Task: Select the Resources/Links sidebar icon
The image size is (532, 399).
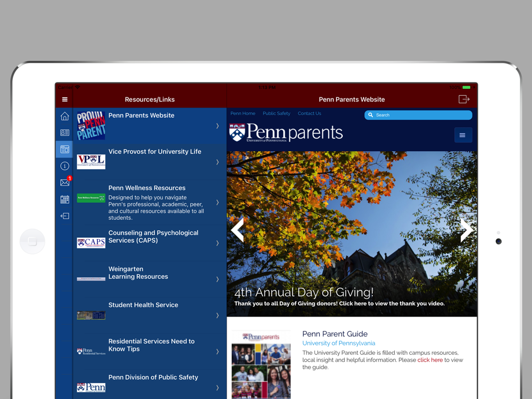Action: (65, 149)
